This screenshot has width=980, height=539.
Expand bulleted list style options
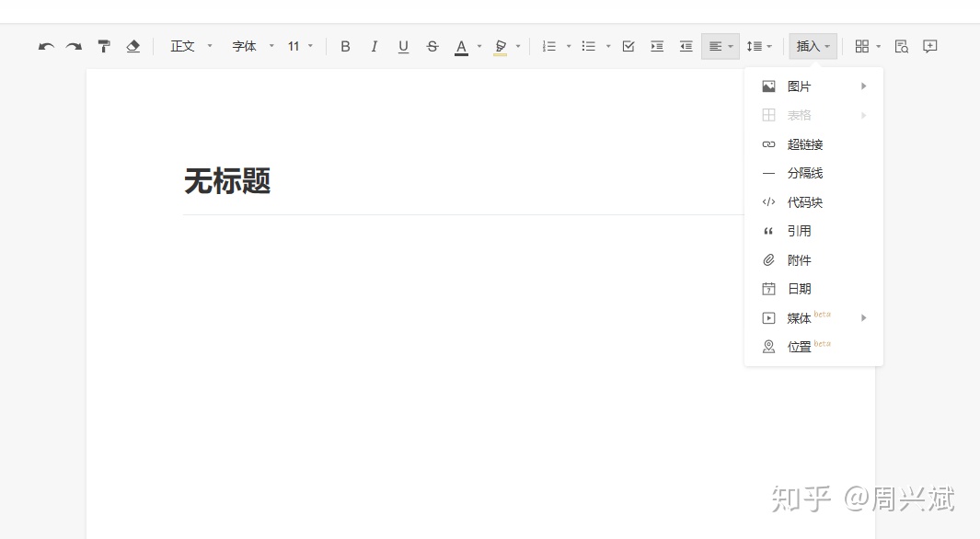[x=608, y=46]
